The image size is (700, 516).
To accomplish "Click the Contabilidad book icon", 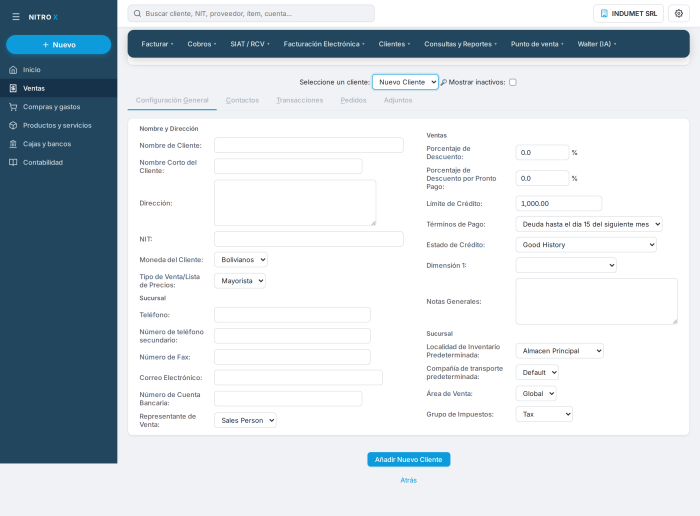I will [13, 162].
